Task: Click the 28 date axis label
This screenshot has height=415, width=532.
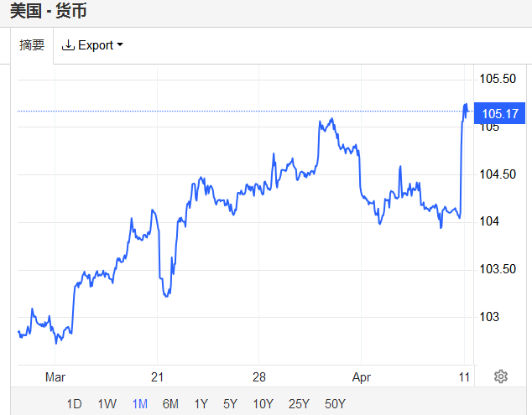Action: click(x=259, y=376)
